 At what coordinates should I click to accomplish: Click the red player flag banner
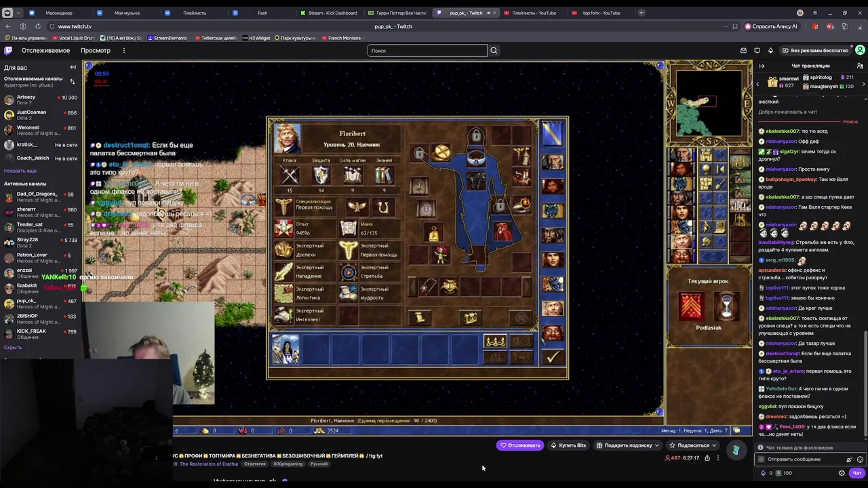[691, 306]
